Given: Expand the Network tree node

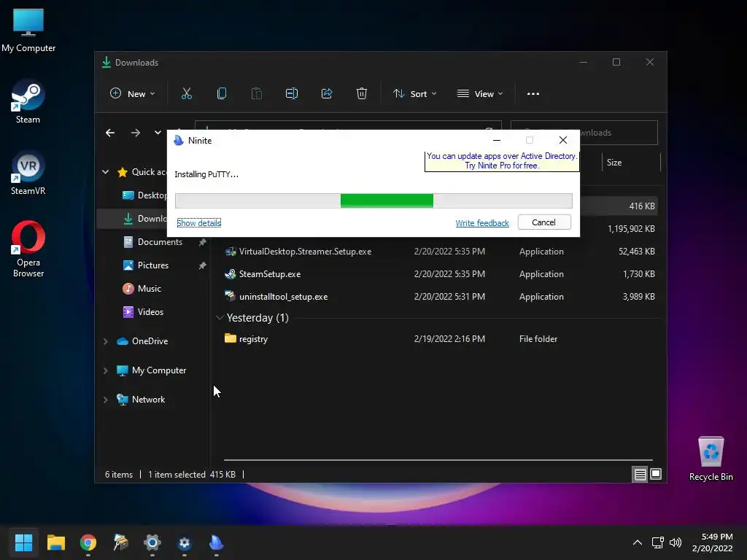Looking at the screenshot, I should (x=105, y=400).
